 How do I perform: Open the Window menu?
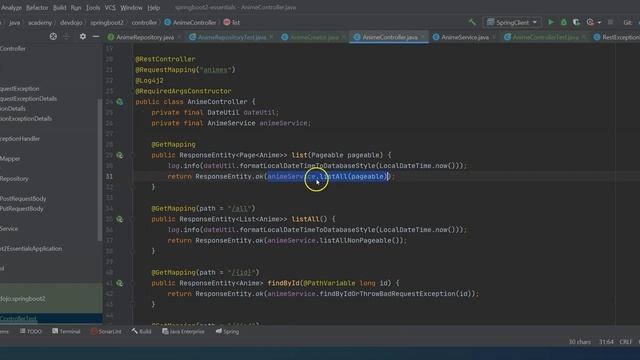131,7
